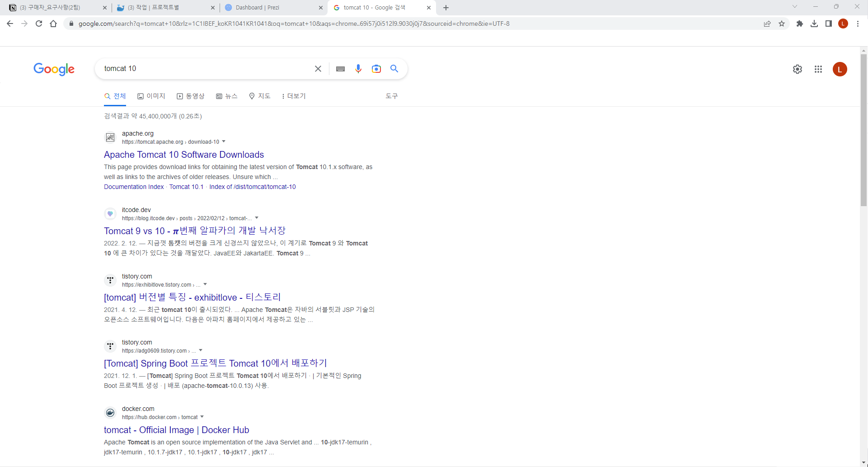The image size is (868, 467).
Task: Toggle the Chrome side panel icon
Action: (x=829, y=24)
